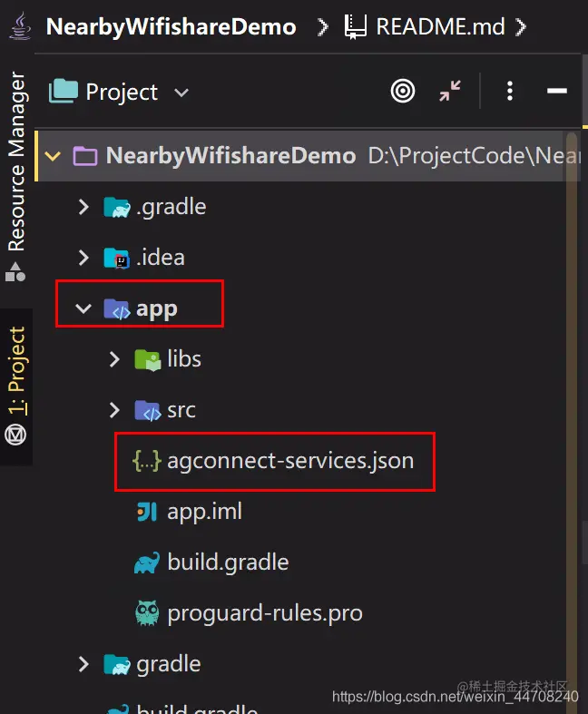588x714 pixels.
Task: Click NearbyWifishareDemo in the breadcrumb
Action: 171,26
